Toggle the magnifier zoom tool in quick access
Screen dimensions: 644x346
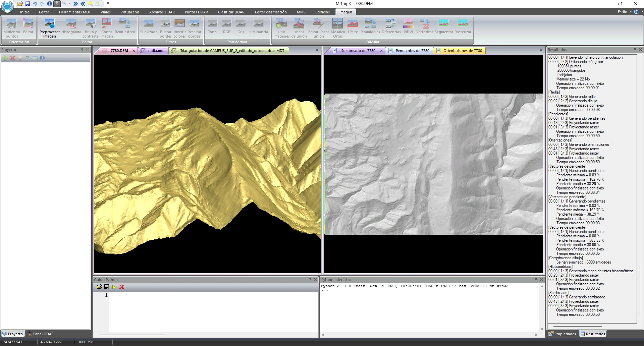[57, 4]
